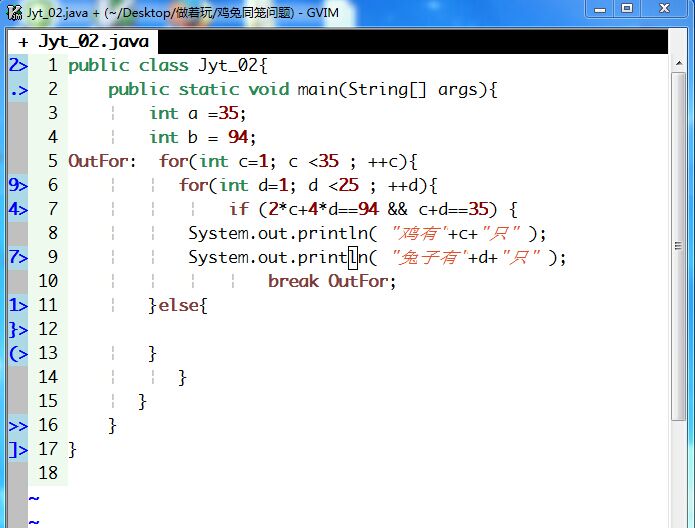Close the GVIM window
The width and height of the screenshot is (695, 528).
pos(664,8)
